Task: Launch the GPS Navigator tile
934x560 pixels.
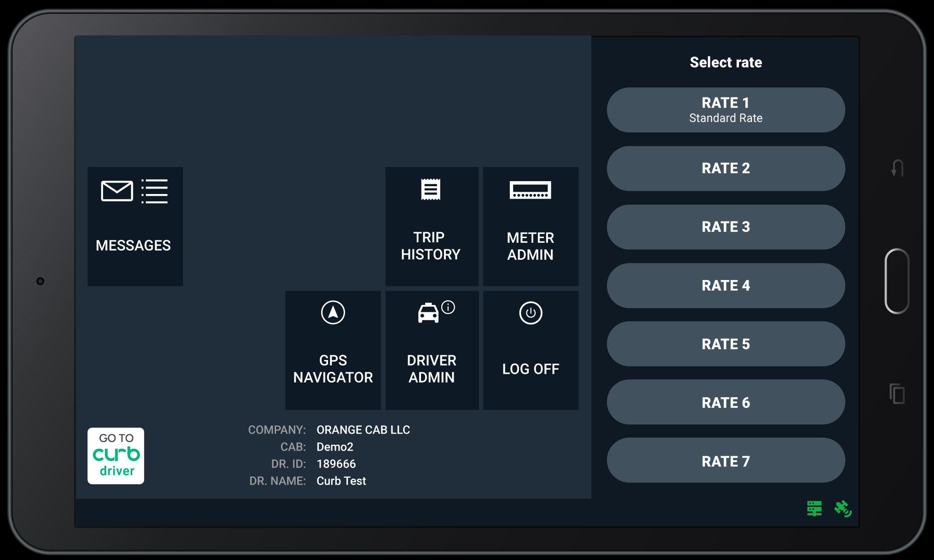Action: (333, 350)
